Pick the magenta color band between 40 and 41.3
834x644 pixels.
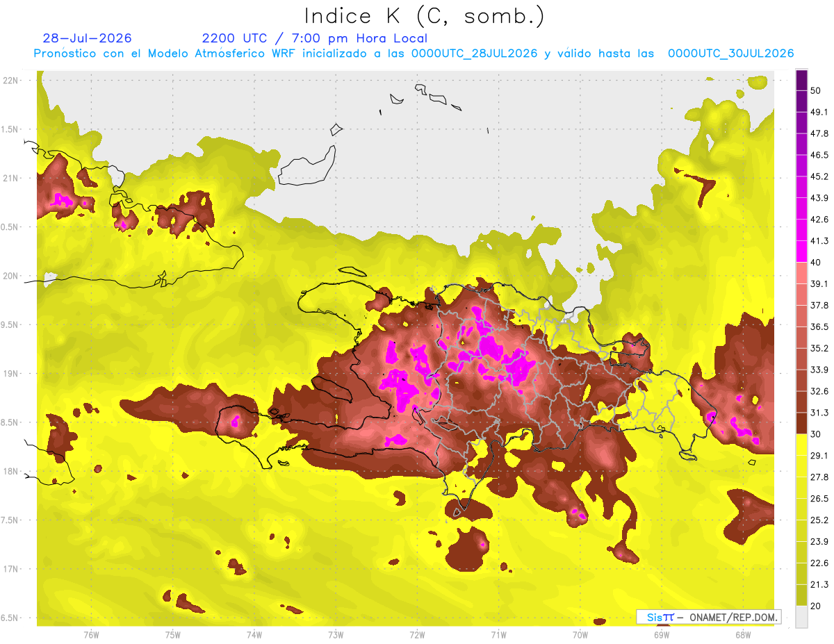[x=801, y=251]
